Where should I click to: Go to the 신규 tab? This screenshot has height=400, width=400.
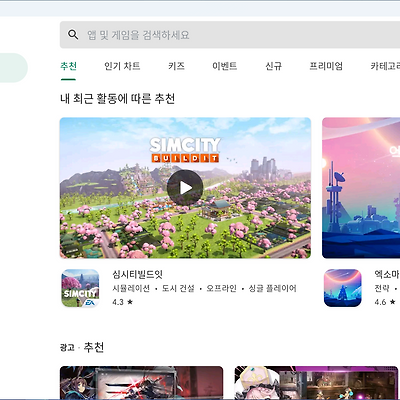point(273,66)
